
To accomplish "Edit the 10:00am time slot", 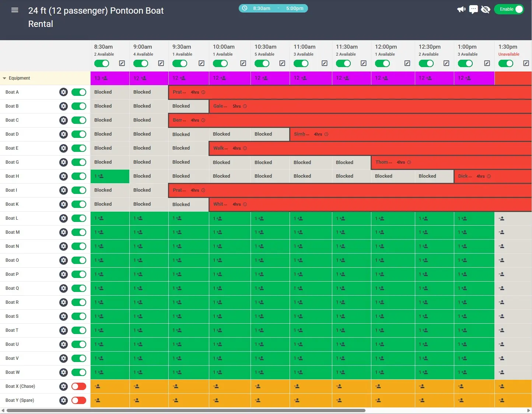I will [x=243, y=63].
